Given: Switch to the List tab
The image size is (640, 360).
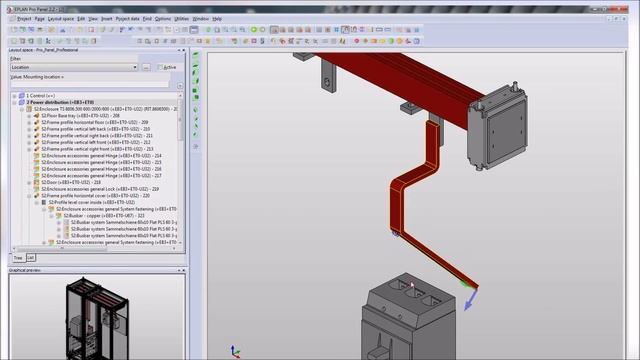Looking at the screenshot, I should coord(31,258).
